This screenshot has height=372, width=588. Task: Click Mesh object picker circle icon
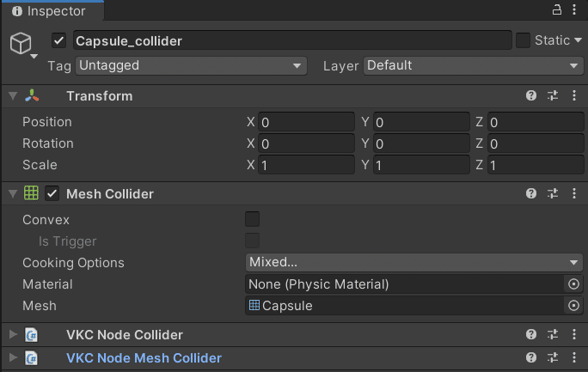tap(573, 306)
